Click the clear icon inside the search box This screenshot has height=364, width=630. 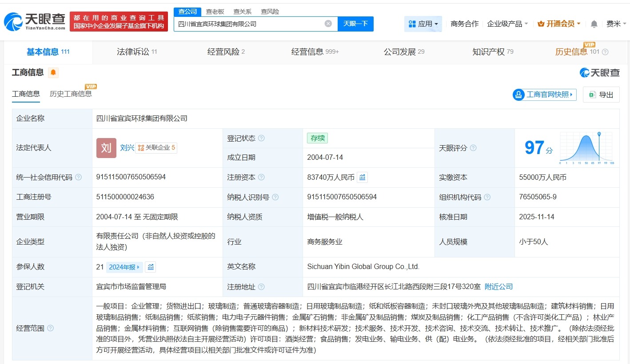(328, 24)
